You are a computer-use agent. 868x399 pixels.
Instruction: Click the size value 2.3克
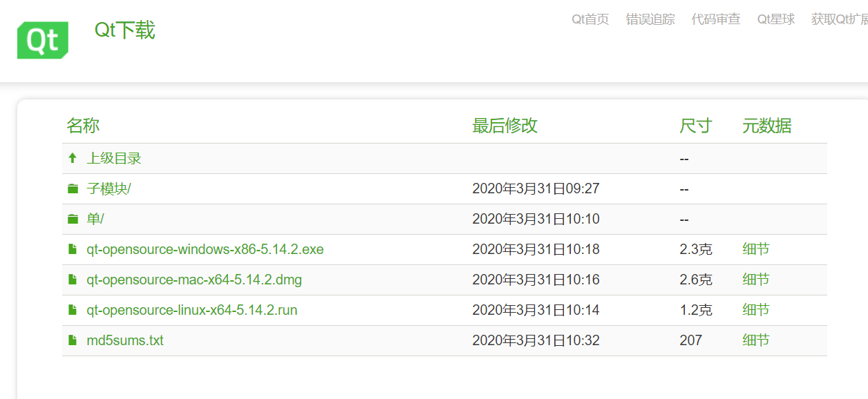[696, 249]
